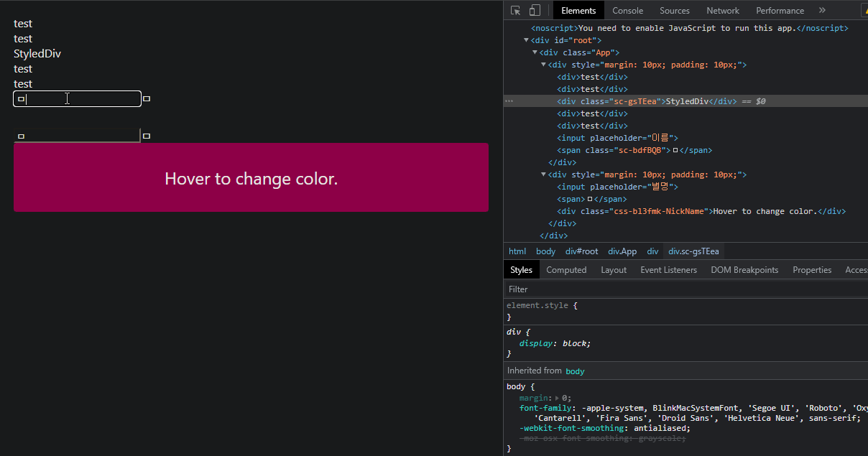Expand the margin shorthand in the body rule
868x456 pixels.
click(x=555, y=397)
